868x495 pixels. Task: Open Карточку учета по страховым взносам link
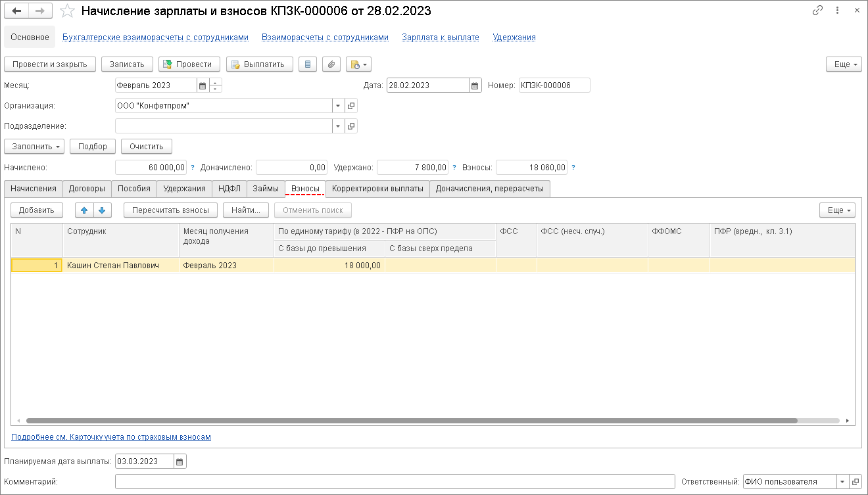(110, 436)
